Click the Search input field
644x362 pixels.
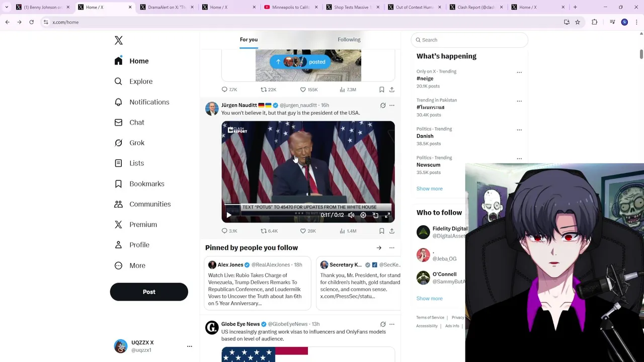click(469, 40)
